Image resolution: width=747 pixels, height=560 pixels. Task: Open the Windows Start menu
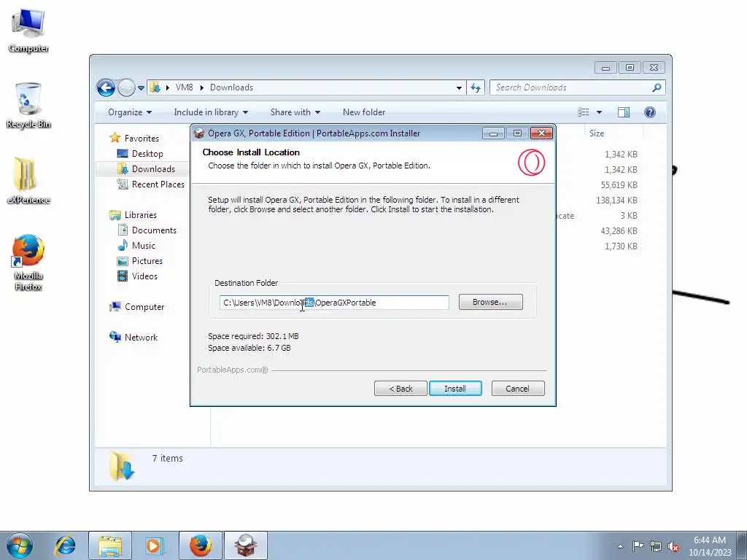pos(20,545)
